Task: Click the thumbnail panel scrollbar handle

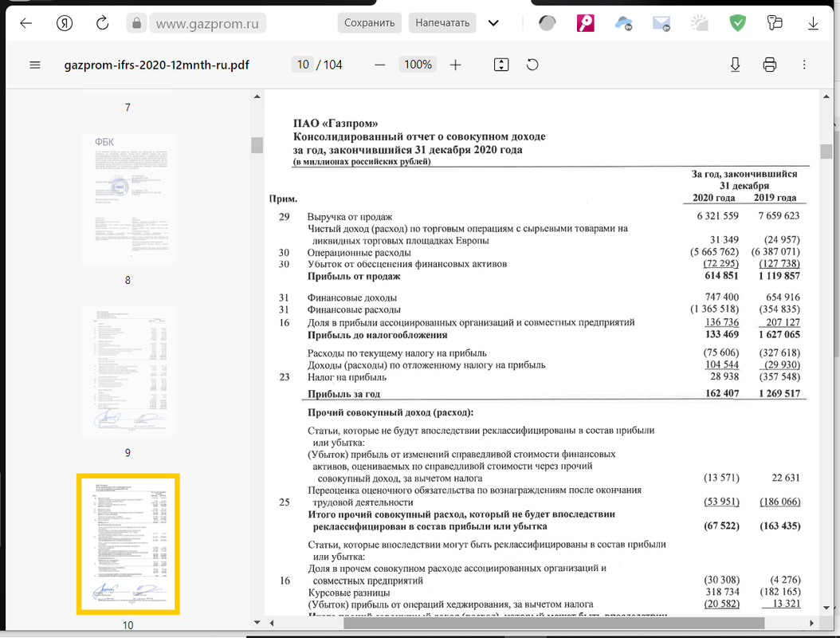Action: 257,145
